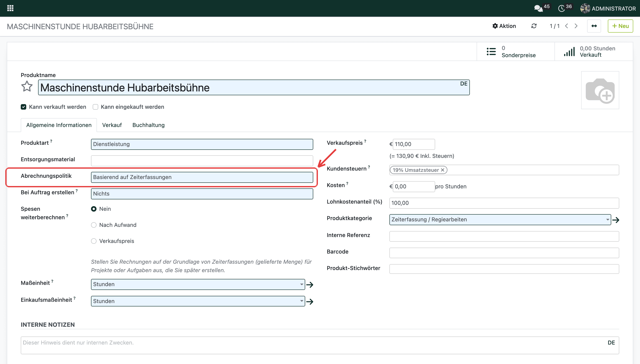The image size is (640, 364).
Task: Click the DE translate button in product name
Action: click(x=463, y=84)
